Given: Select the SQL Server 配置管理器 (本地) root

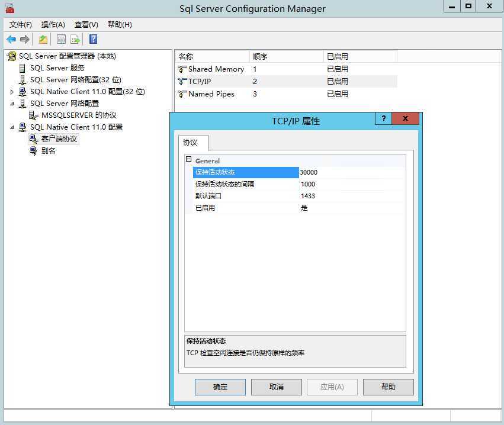Looking at the screenshot, I should [67, 56].
